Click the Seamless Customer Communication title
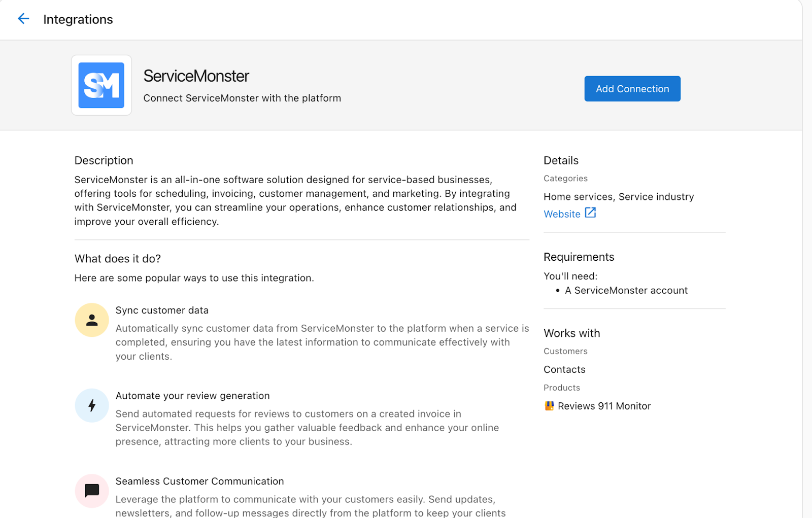 (x=199, y=481)
